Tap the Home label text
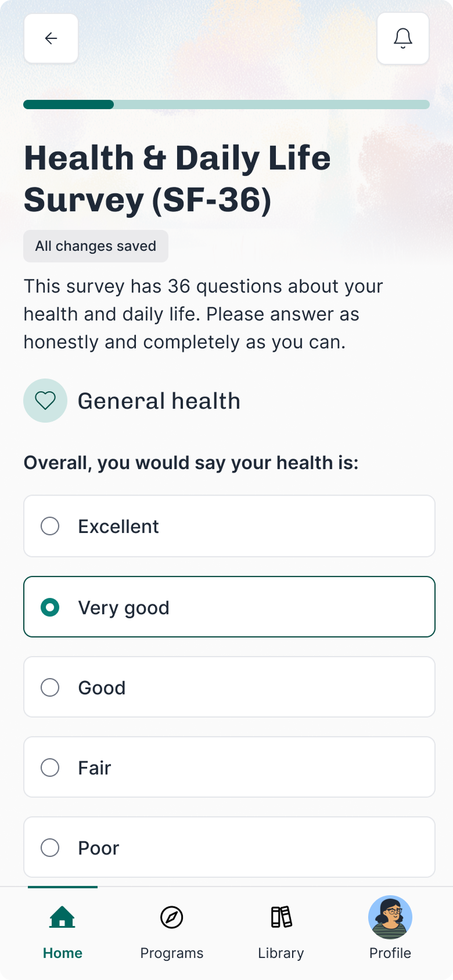Image resolution: width=453 pixels, height=980 pixels. click(x=62, y=952)
